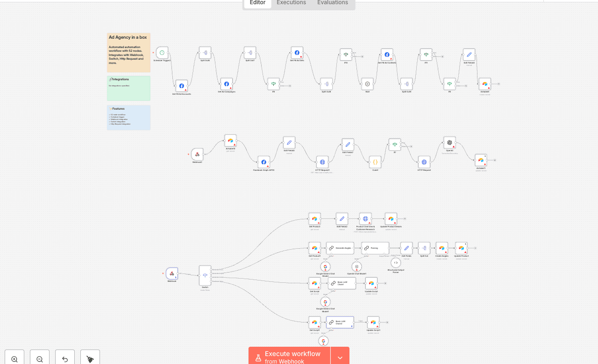Image resolution: width=598 pixels, height=364 pixels.
Task: Click the Product Overview & Customer Research node
Action: point(365,219)
